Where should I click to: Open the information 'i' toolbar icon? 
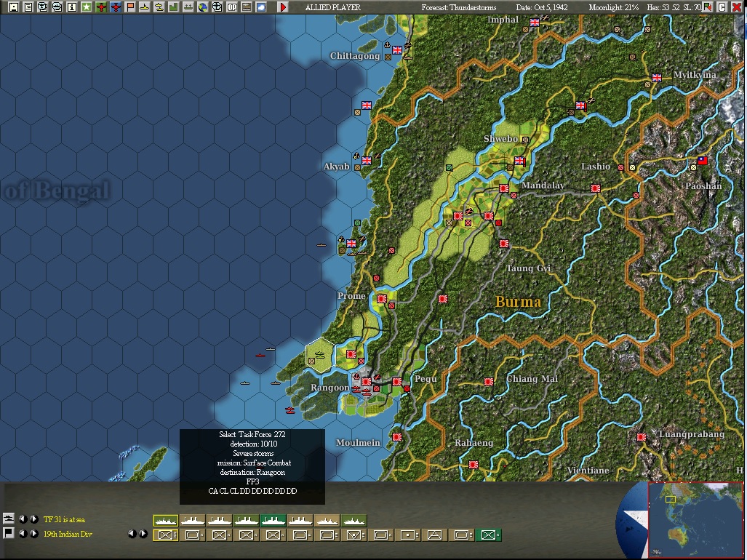click(x=71, y=7)
